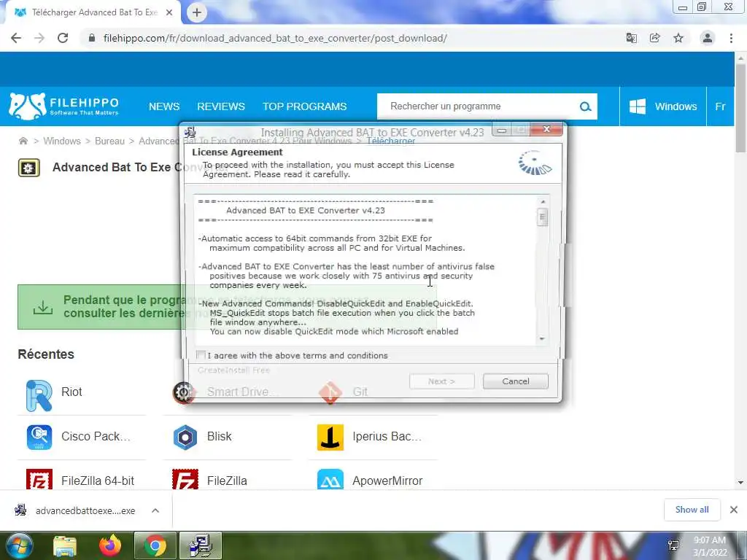Bookmark this page with the star icon

pyautogui.click(x=678, y=38)
